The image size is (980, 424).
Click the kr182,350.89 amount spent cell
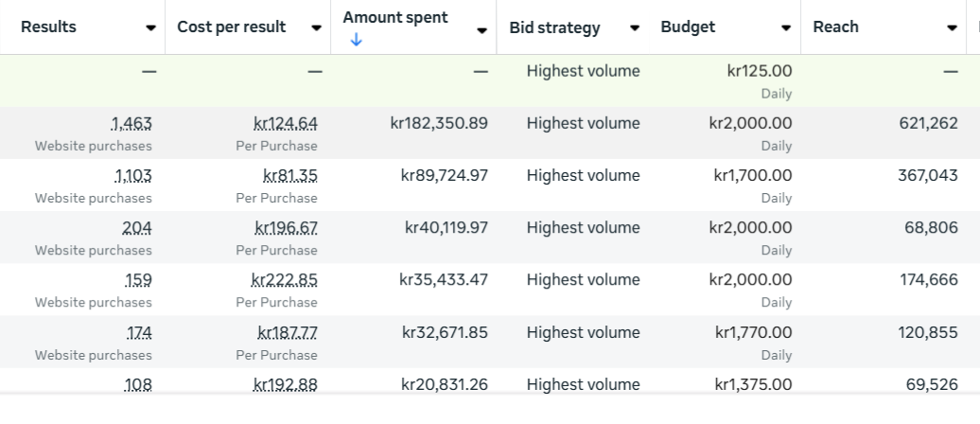439,123
